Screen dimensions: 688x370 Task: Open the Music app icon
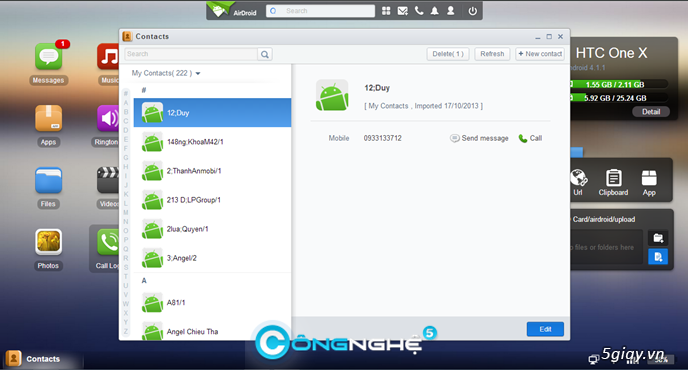point(108,57)
